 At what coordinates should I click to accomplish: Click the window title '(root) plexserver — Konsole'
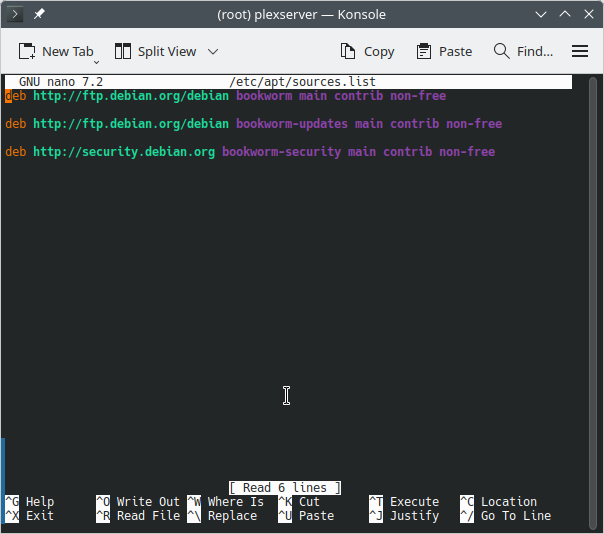301,15
